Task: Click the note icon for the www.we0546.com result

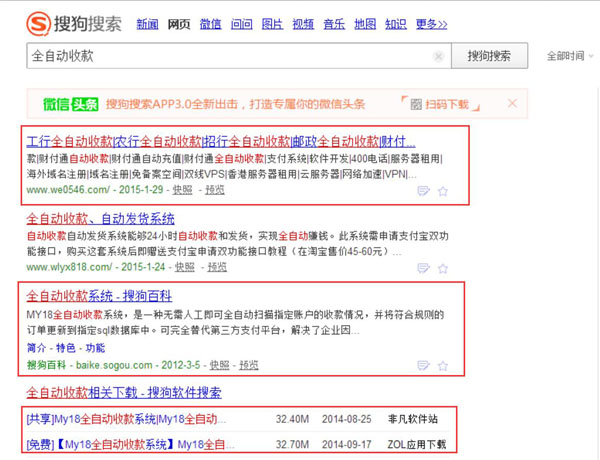Action: coord(423,191)
